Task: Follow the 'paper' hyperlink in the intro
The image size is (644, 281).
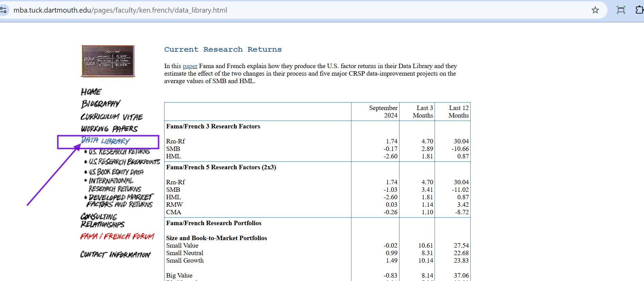Action: [x=190, y=66]
